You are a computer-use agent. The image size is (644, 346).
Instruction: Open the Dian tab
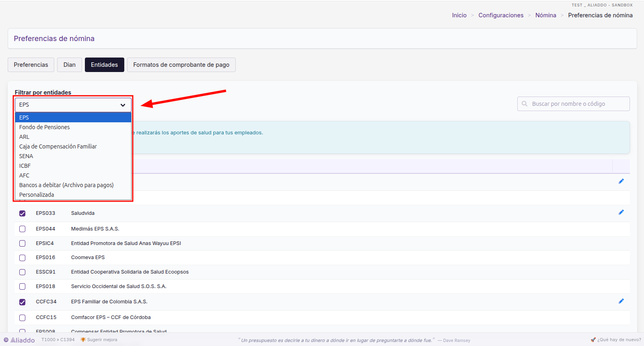pos(70,65)
